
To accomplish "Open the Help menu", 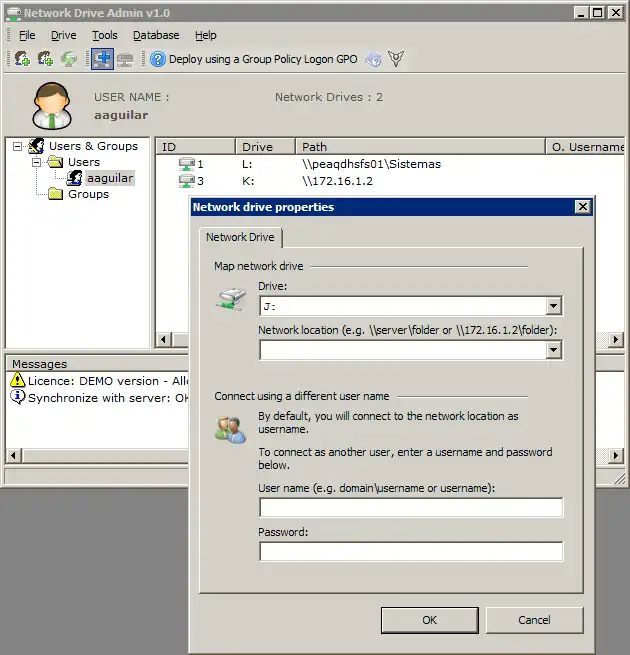I will (x=206, y=35).
